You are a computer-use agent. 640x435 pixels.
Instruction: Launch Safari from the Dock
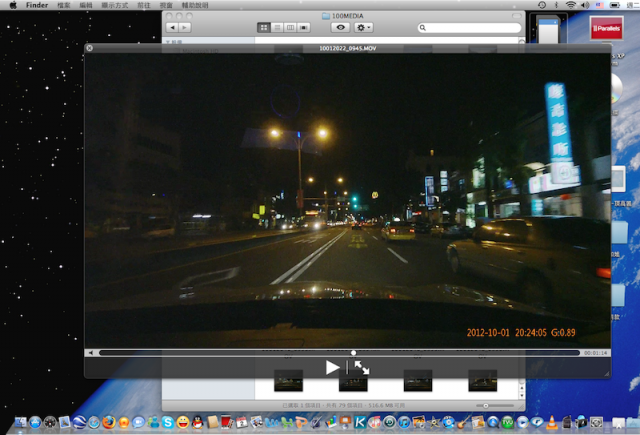click(x=94, y=422)
